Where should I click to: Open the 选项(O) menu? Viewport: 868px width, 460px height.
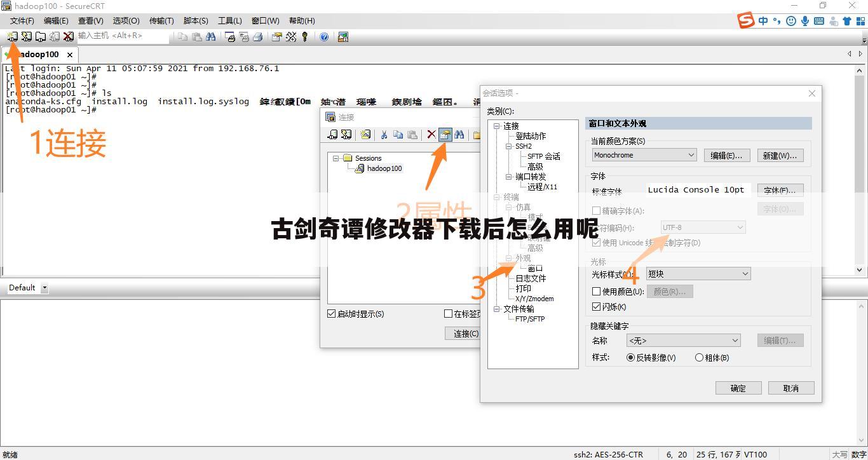pos(126,21)
